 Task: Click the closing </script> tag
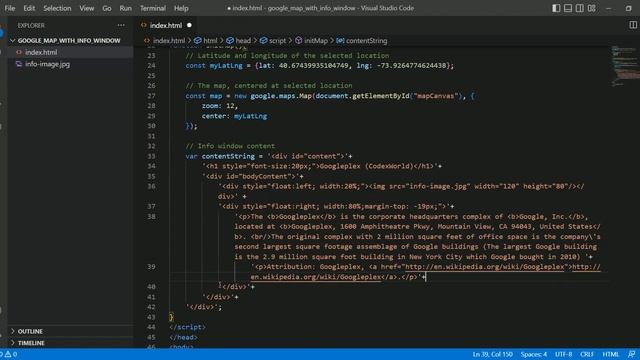pos(187,327)
